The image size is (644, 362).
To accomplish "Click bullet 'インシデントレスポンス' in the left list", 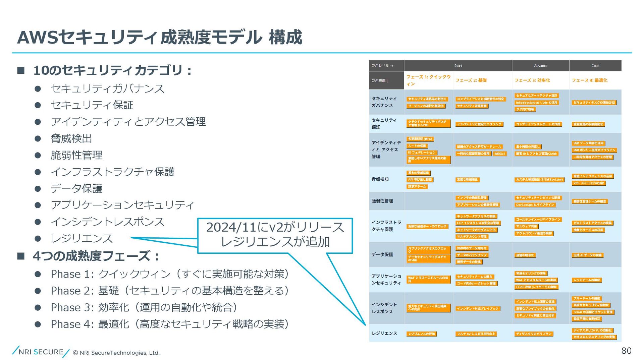I will tap(108, 222).
